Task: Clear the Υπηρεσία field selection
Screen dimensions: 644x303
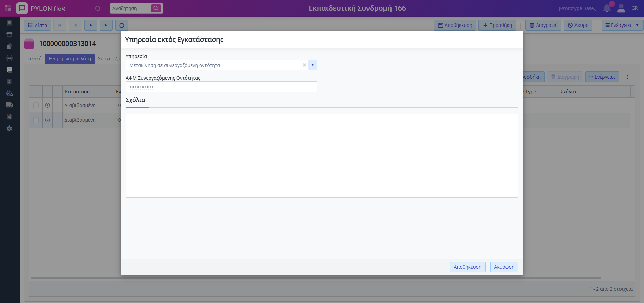Action: (x=304, y=65)
